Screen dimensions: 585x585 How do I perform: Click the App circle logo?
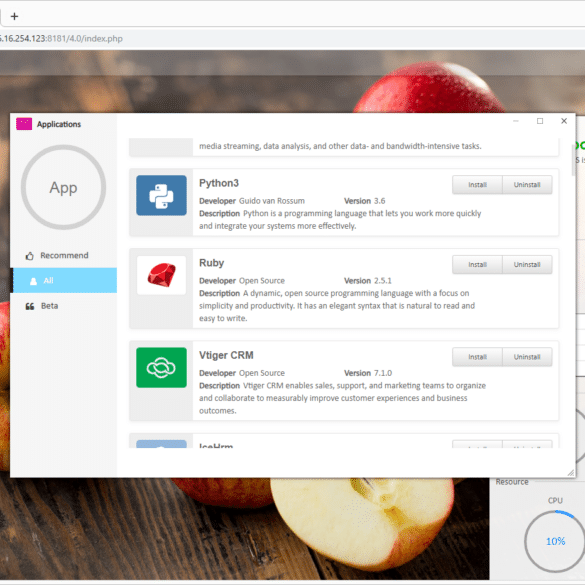pos(63,187)
